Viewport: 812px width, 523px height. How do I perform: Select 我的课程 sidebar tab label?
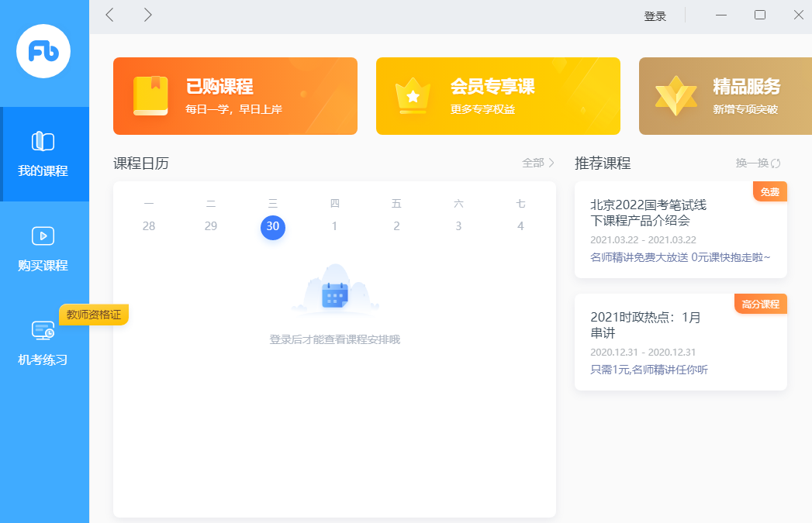pyautogui.click(x=43, y=170)
